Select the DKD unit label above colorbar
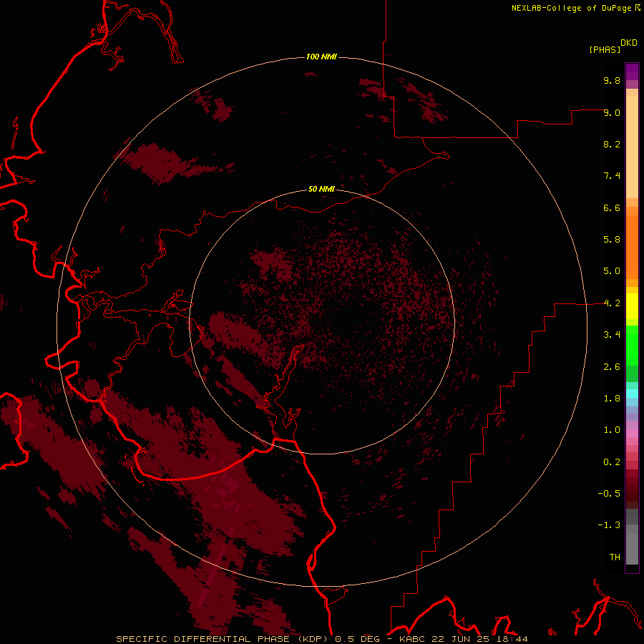 tap(629, 43)
